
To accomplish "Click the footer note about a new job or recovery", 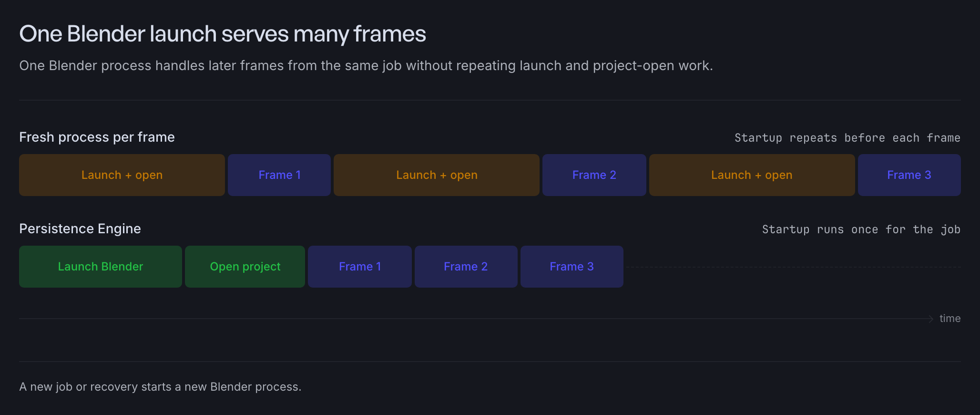I will click(x=160, y=387).
